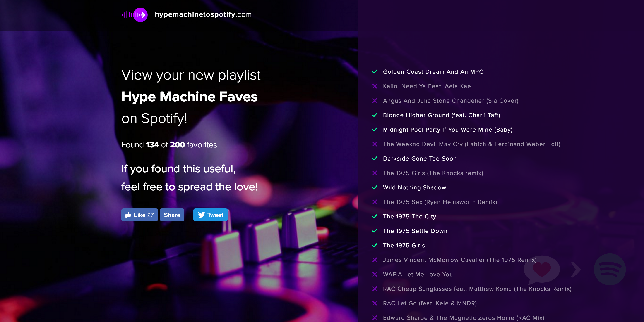
Task: Select RAC Let Go feat. Kele entry
Action: pos(430,303)
